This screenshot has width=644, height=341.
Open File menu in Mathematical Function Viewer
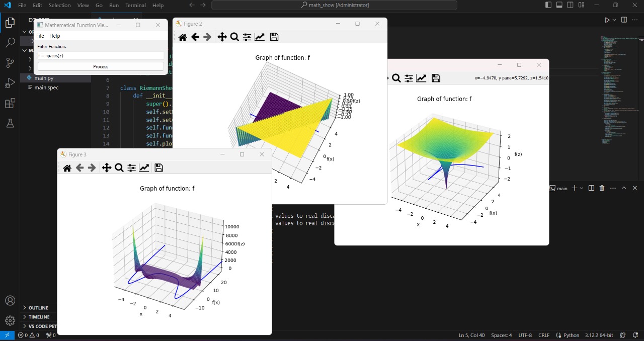coord(40,36)
